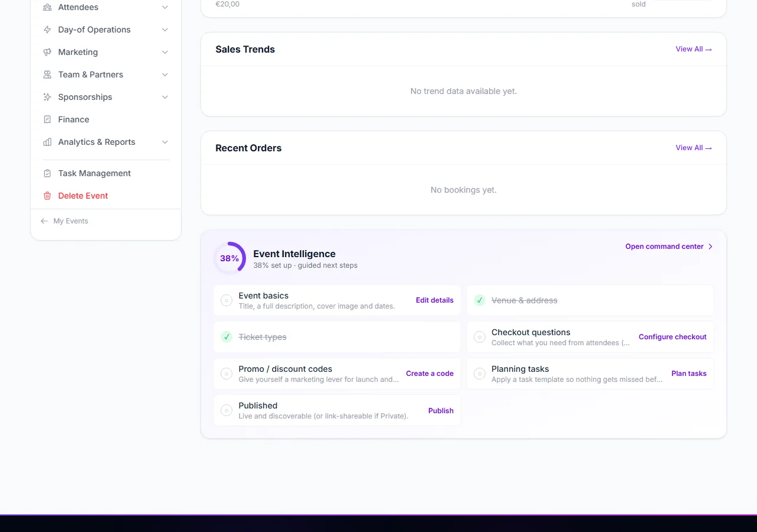Toggle the Published status circle
757x532 pixels.
point(227,410)
